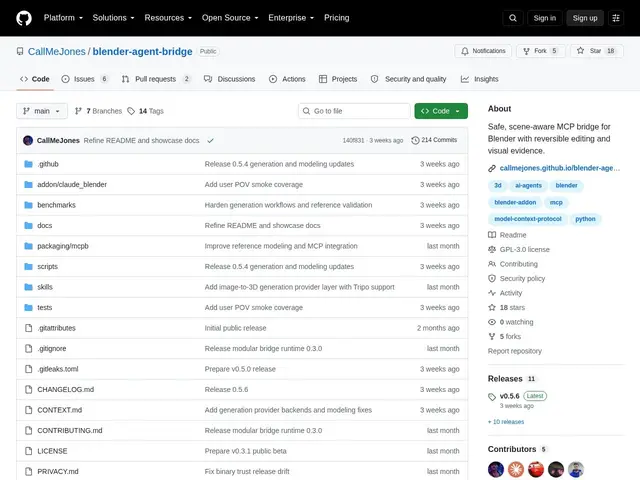Click the search magnifier icon

click(513, 18)
